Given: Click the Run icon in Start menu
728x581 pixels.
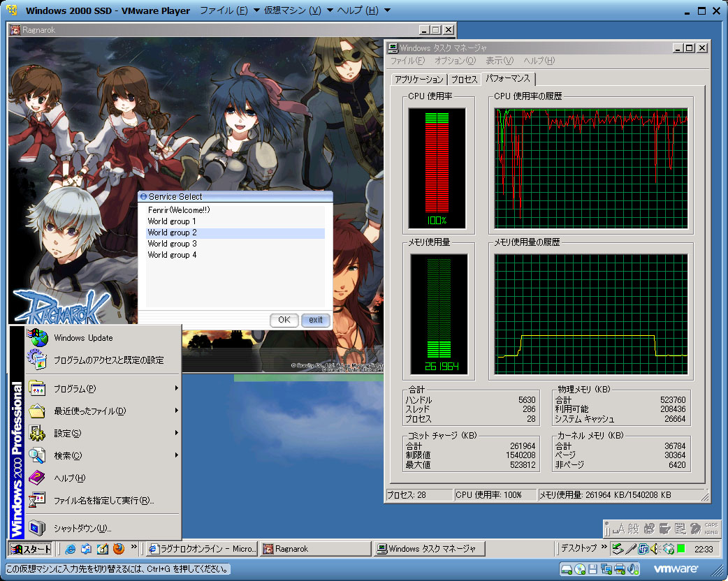Looking at the screenshot, I should (37, 500).
